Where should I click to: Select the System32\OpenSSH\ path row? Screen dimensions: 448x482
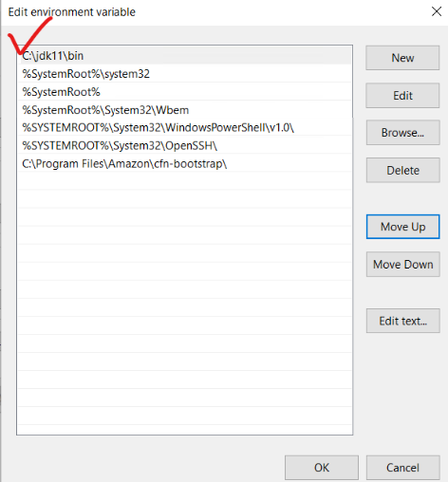click(185, 145)
